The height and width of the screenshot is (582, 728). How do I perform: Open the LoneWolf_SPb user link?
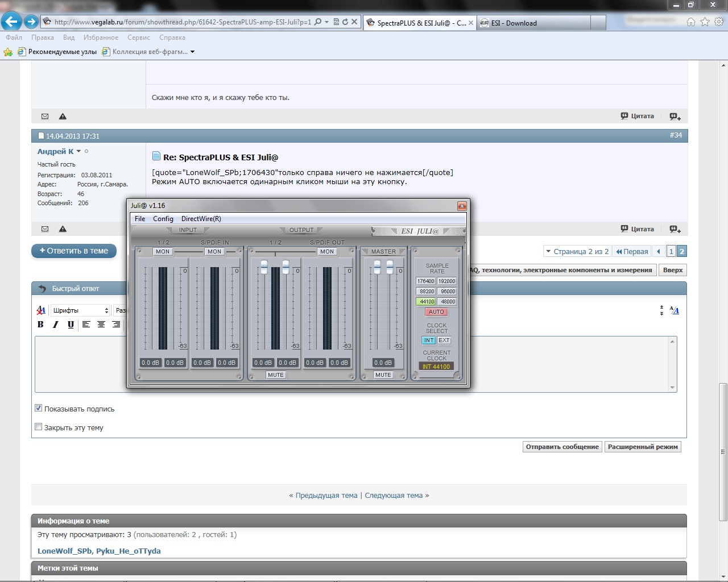pyautogui.click(x=64, y=551)
